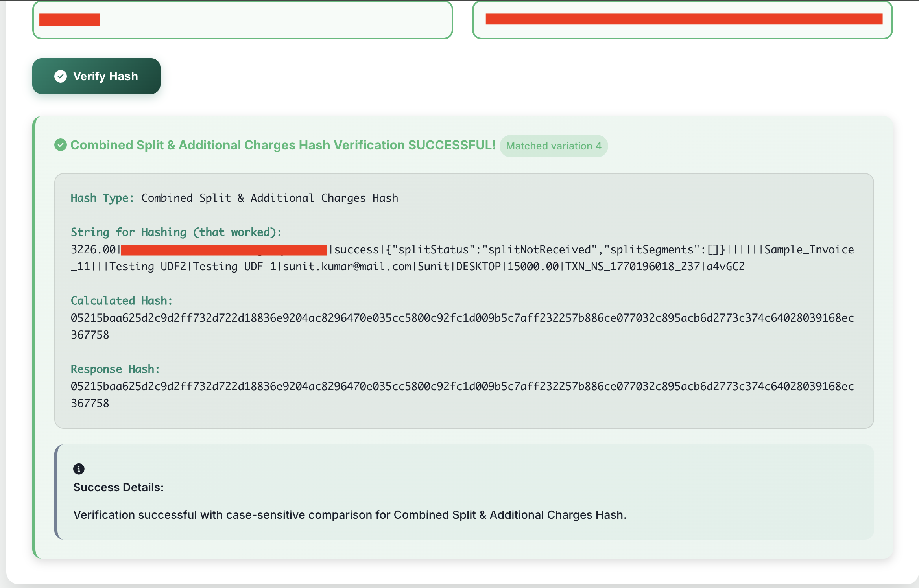Click the calculated hash value text
919x588 pixels.
462,318
